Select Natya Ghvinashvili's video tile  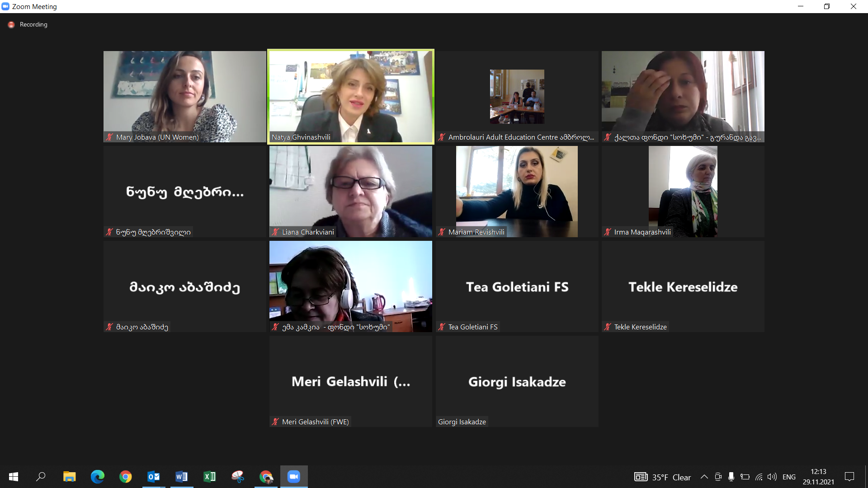pyautogui.click(x=351, y=97)
